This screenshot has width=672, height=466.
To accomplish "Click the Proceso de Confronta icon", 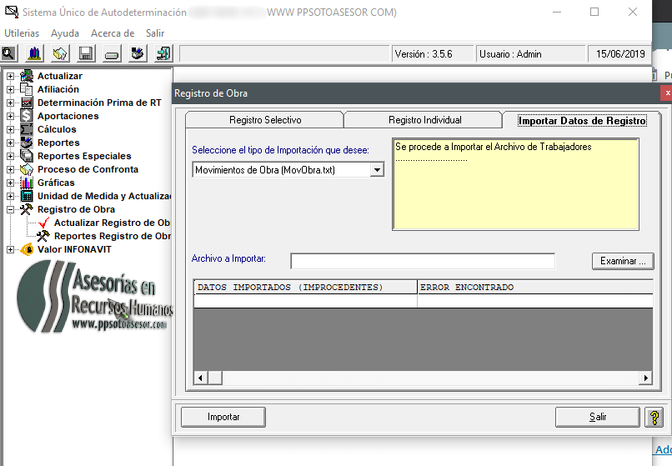I will [x=27, y=169].
